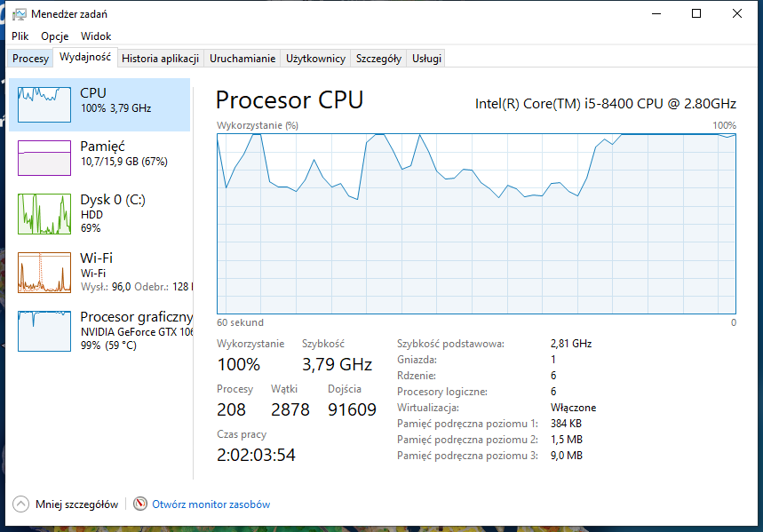Screen dimensions: 763x532
Task: Open the Plik menu
Action: (20, 36)
